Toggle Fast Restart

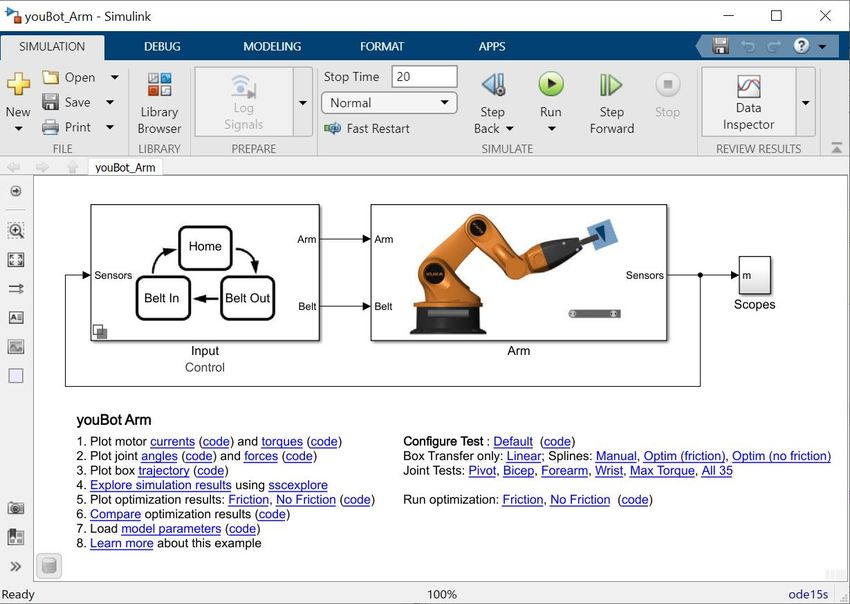367,128
